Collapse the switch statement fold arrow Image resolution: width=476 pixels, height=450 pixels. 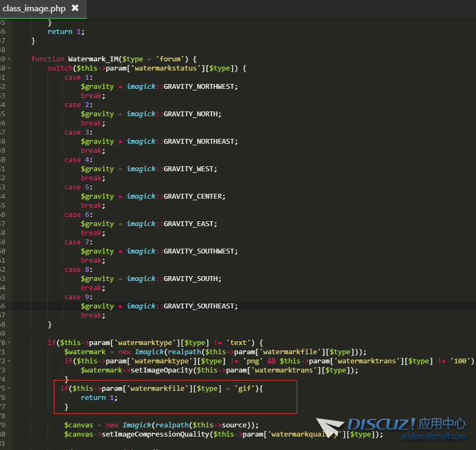point(9,68)
